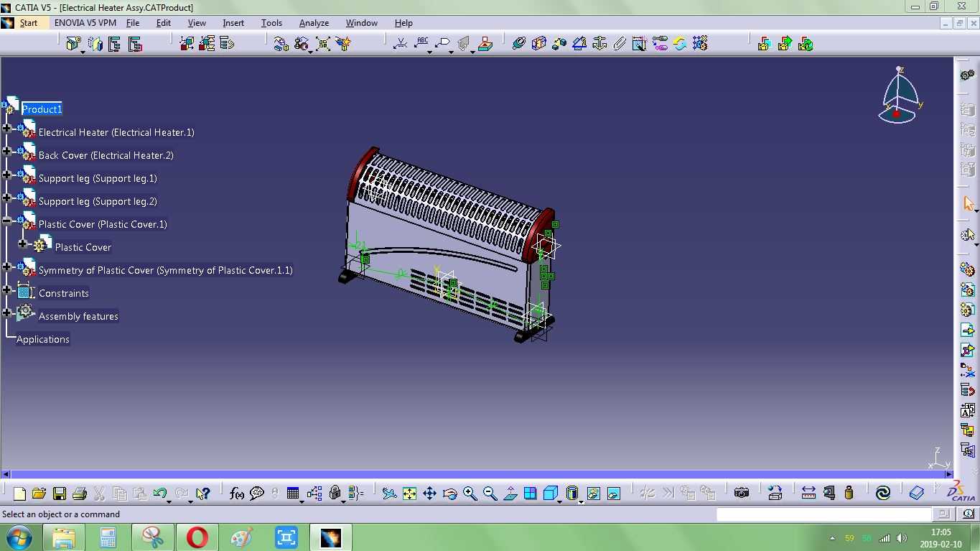Select 'Applications' in the tree
The width and height of the screenshot is (980, 551).
point(43,339)
